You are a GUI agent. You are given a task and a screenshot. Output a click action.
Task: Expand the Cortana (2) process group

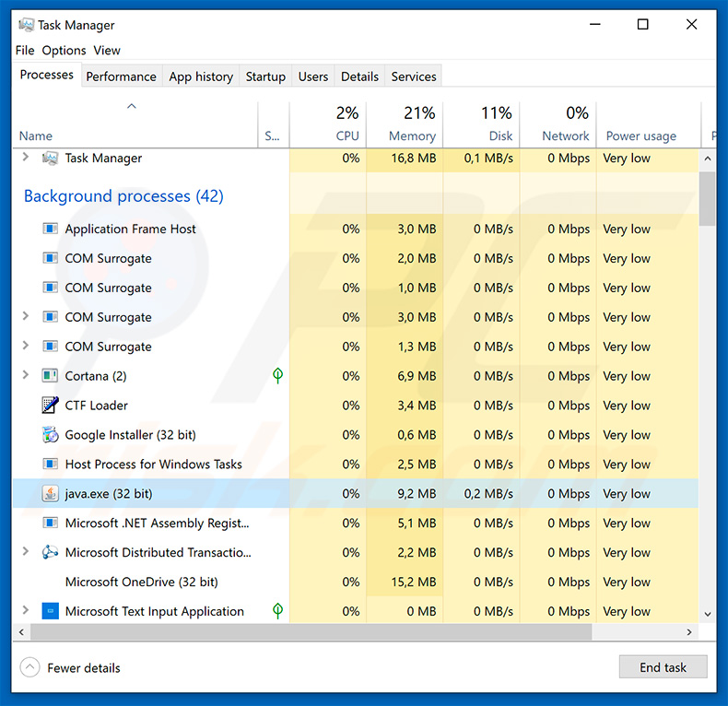[26, 374]
